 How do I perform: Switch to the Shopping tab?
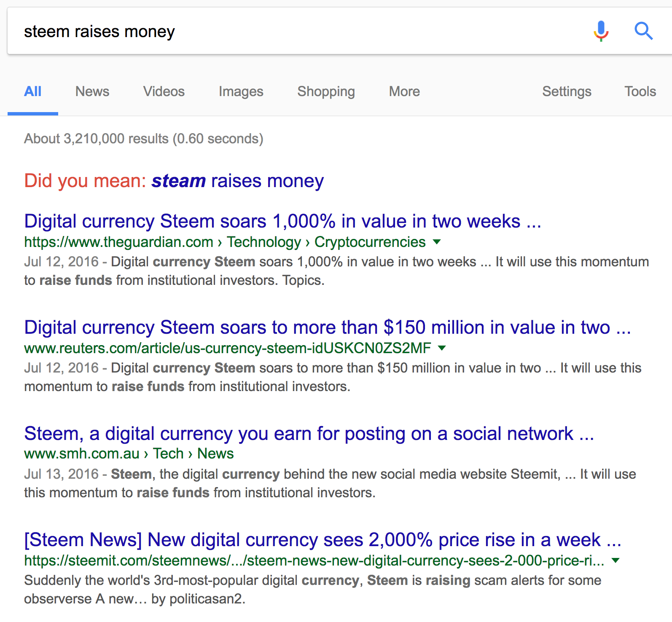tap(326, 91)
